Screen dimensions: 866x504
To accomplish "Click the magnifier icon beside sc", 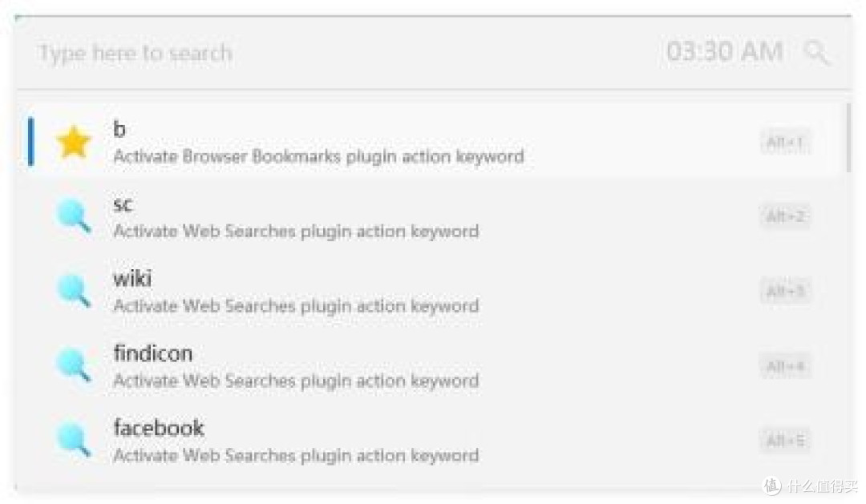I will click(74, 216).
